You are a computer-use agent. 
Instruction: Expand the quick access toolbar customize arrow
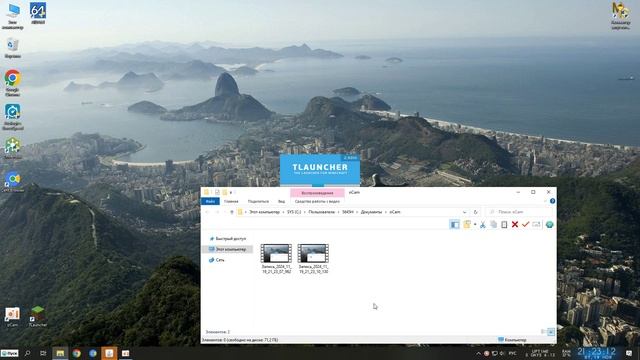click(x=231, y=192)
